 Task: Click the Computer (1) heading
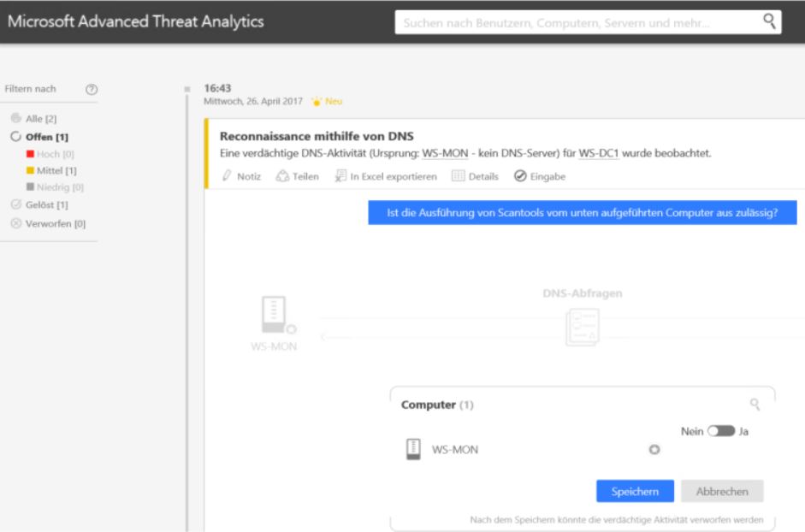click(437, 405)
